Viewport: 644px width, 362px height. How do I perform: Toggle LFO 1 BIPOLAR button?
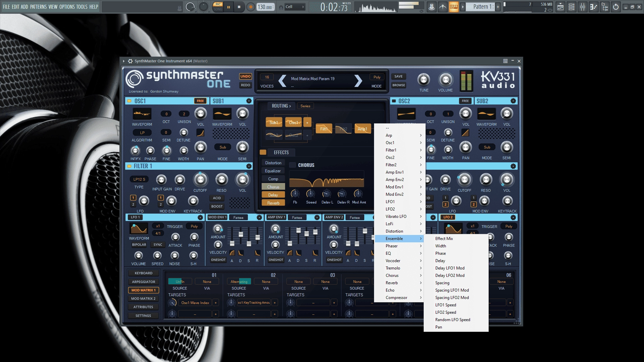click(x=139, y=245)
